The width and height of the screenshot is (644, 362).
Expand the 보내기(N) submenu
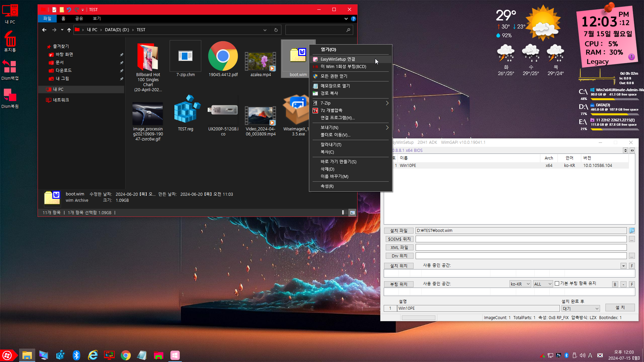[351, 128]
